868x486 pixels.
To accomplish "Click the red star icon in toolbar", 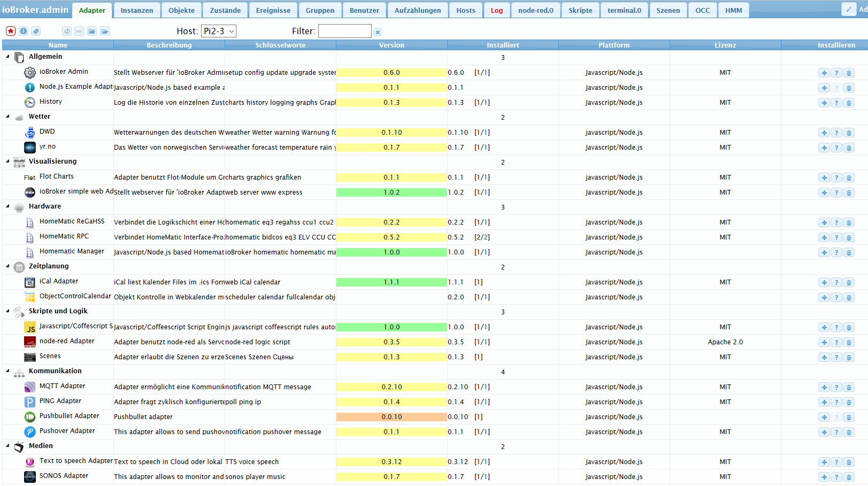I will [x=11, y=31].
